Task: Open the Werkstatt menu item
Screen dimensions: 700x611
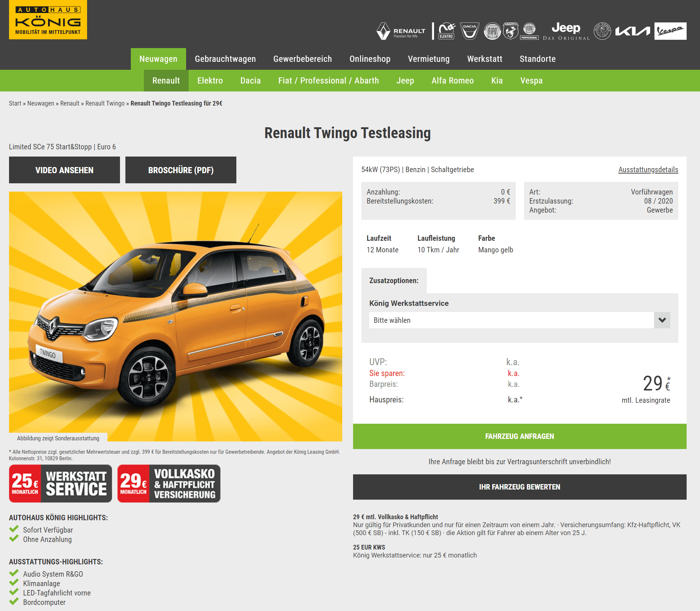Action: (485, 59)
